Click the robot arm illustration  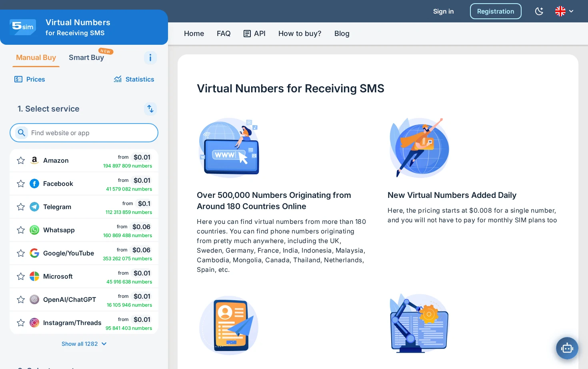point(419,323)
